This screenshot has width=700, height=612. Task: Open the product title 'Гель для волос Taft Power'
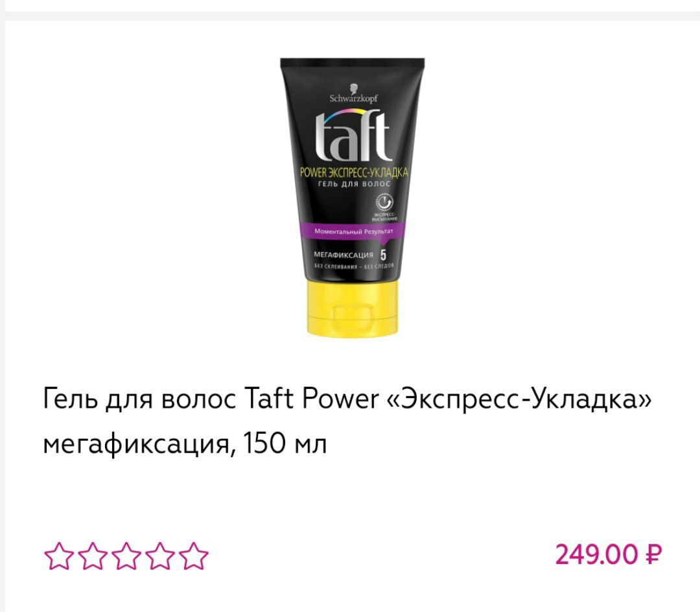point(211,398)
